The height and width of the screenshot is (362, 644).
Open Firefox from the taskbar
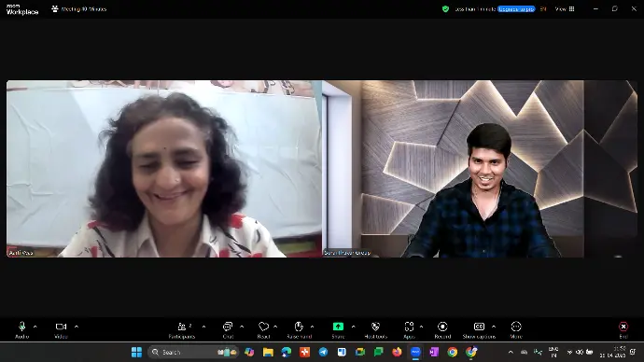click(397, 352)
